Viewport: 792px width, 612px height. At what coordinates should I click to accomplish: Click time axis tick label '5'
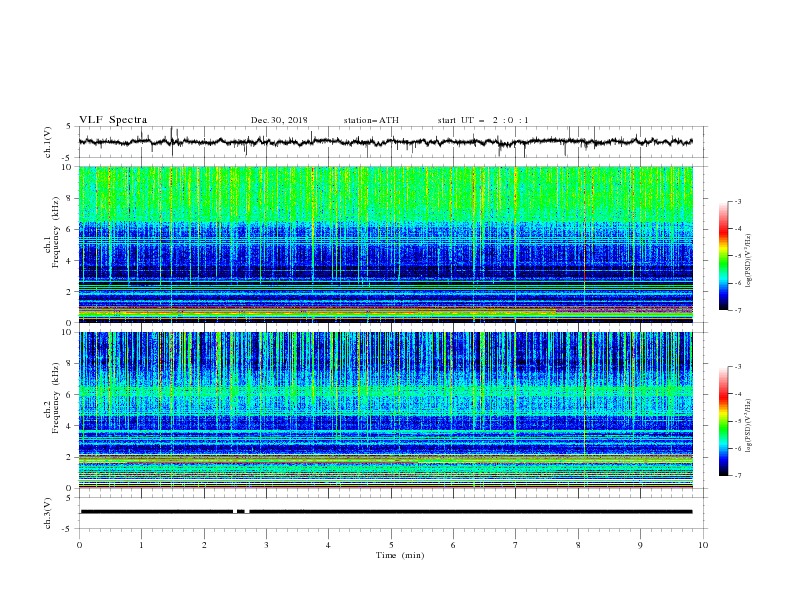(391, 545)
